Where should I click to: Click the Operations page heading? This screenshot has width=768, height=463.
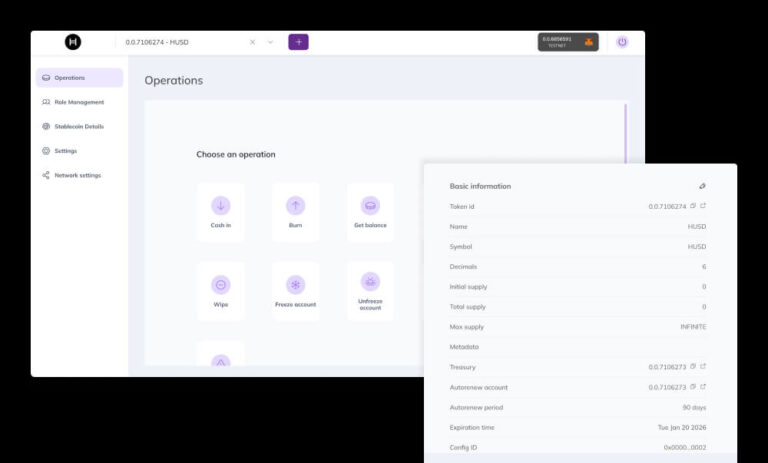173,80
